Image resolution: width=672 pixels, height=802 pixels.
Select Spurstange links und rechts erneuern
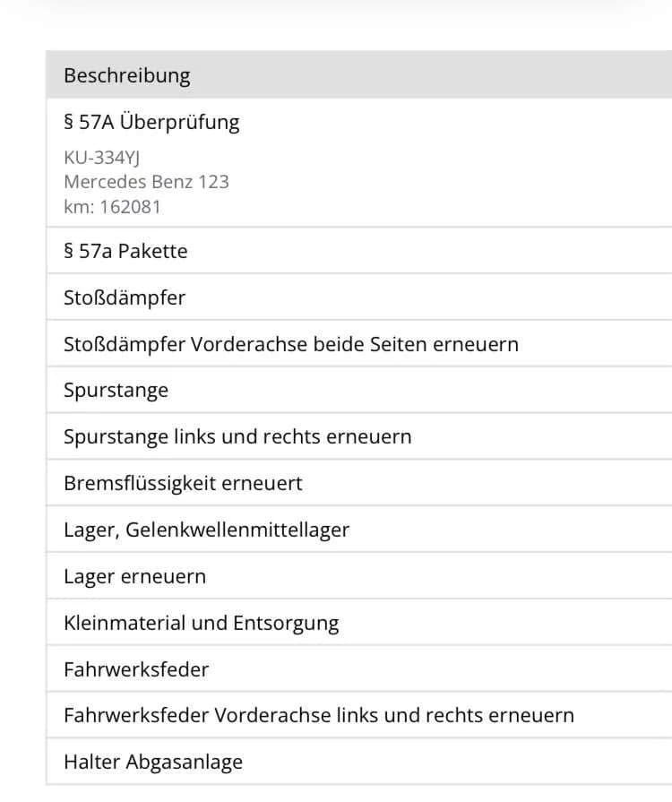pos(359,436)
